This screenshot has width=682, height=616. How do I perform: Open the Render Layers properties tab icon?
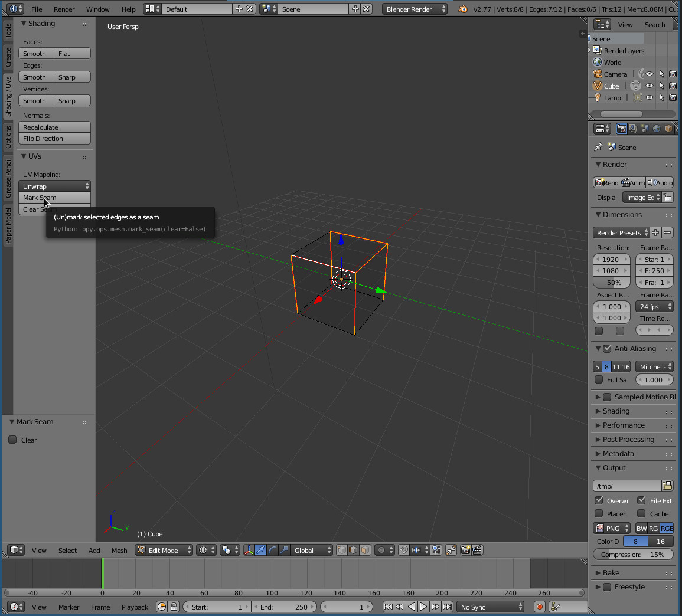633,129
